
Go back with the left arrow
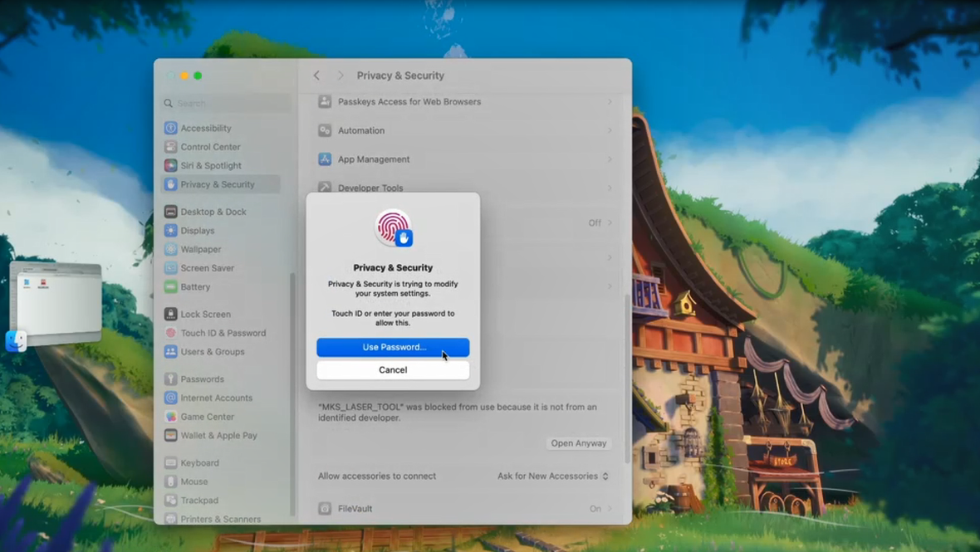click(317, 76)
